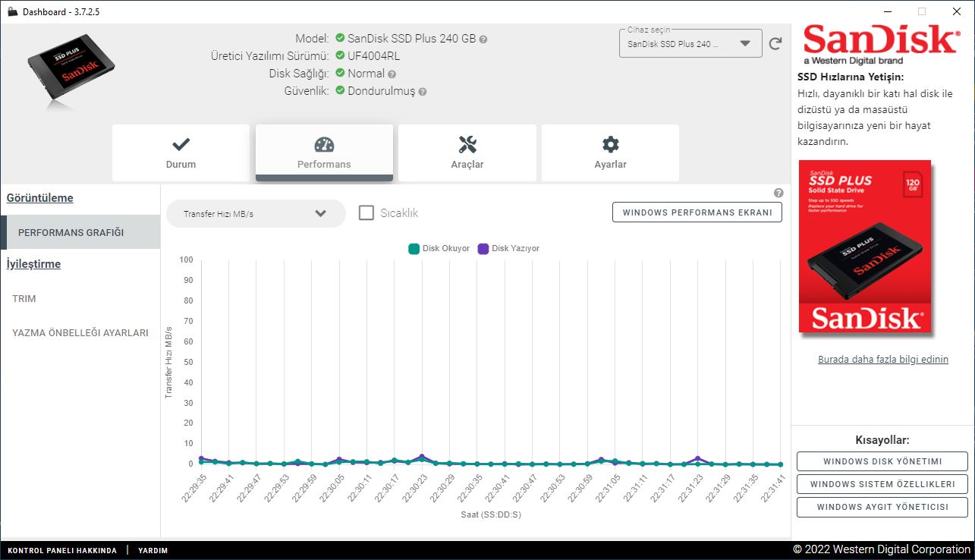975x560 pixels.
Task: Click WINDOWS DISK YÖNETIMI shortcut button
Action: (x=882, y=461)
